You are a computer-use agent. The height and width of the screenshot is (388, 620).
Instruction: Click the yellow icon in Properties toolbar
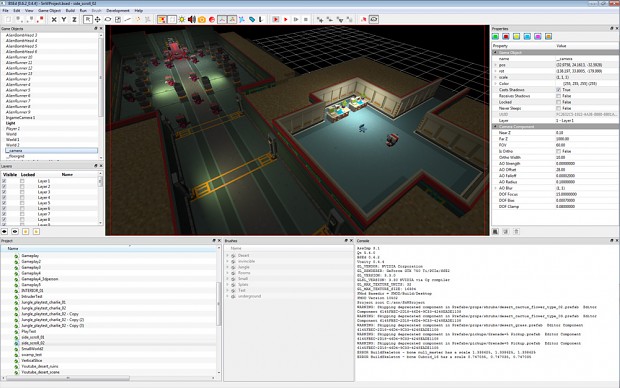coord(516,36)
